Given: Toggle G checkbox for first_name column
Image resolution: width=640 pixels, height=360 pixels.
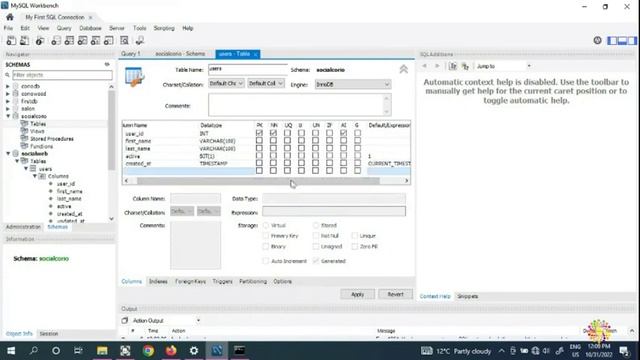Looking at the screenshot, I should click(358, 140).
